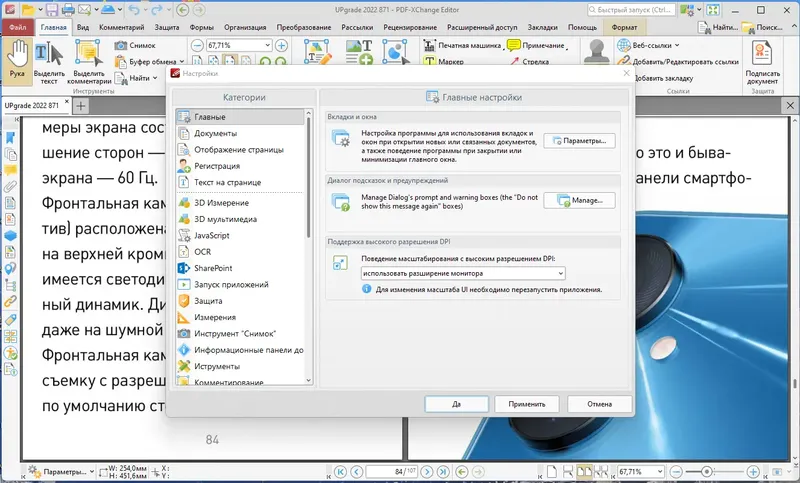Go to last page button in status bar
The image size is (800, 483).
coord(443,472)
